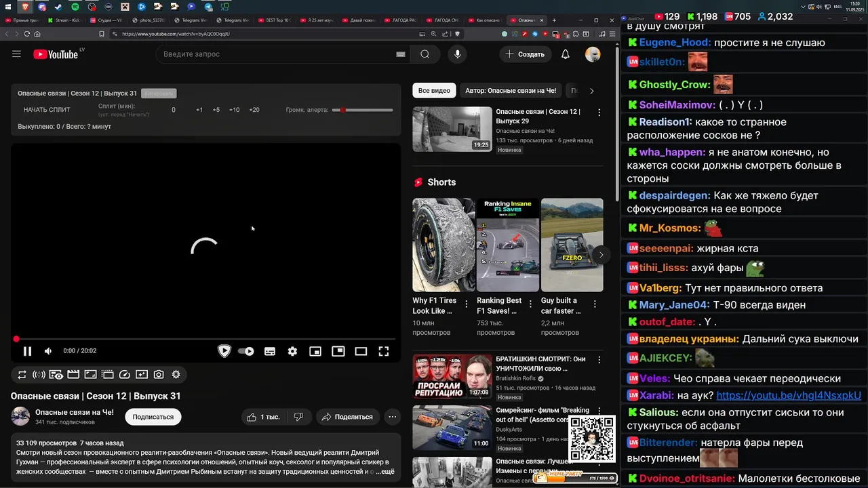868x488 pixels.
Task: Open options for the Guy built a car short
Action: (595, 305)
